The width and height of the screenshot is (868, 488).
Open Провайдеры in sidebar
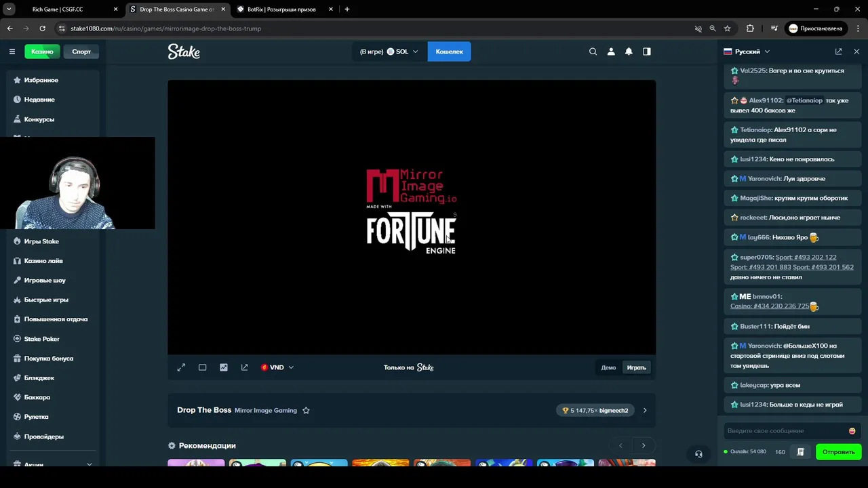(x=53, y=436)
